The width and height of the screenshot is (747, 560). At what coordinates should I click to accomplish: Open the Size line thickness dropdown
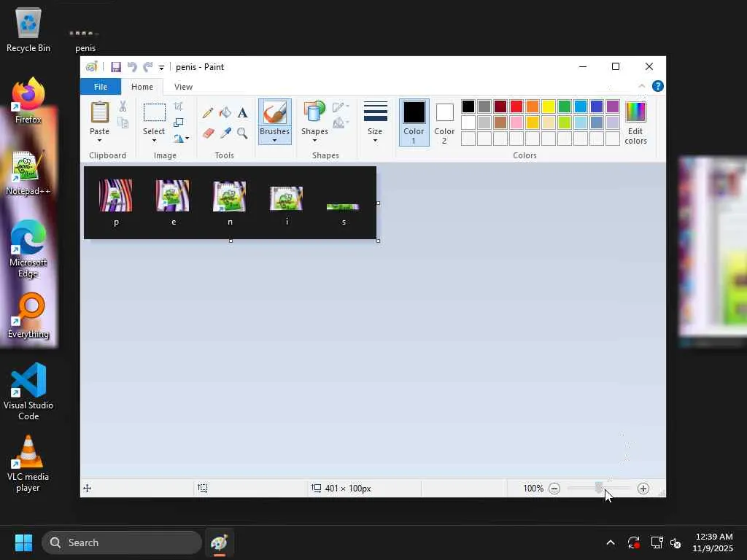375,122
